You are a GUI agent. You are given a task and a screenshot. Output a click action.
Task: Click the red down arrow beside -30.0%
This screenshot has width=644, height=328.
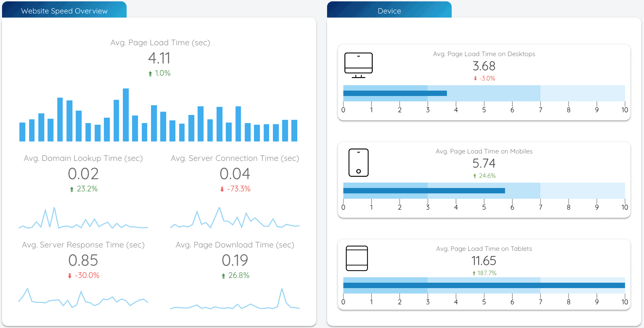click(69, 275)
